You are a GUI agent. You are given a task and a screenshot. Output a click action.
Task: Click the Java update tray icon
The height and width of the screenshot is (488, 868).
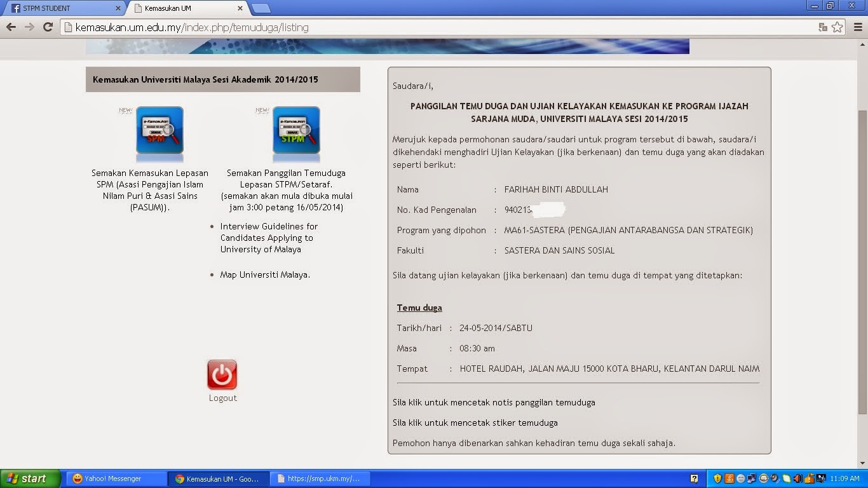pyautogui.click(x=729, y=478)
